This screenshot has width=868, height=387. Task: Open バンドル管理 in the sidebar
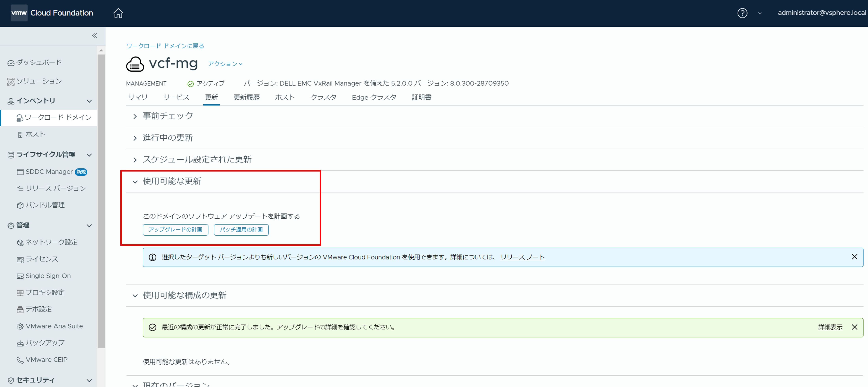45,205
